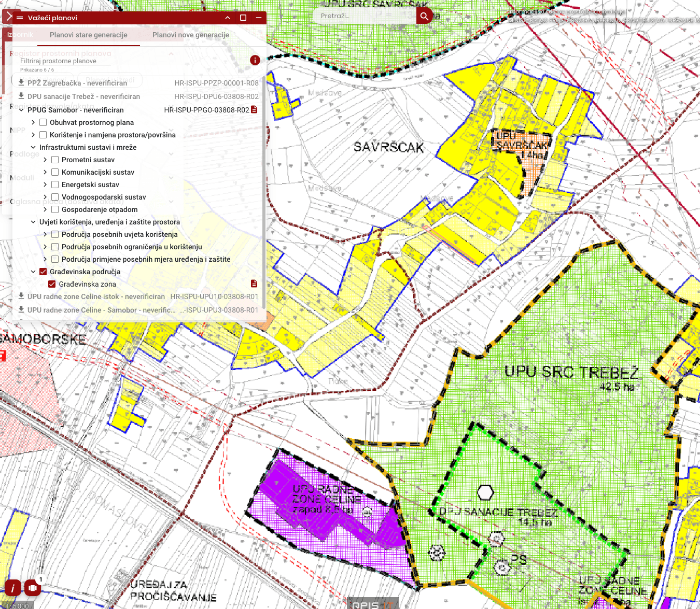
Task: Collapse the Važeći planovi panel with the up chevron
Action: 228,18
